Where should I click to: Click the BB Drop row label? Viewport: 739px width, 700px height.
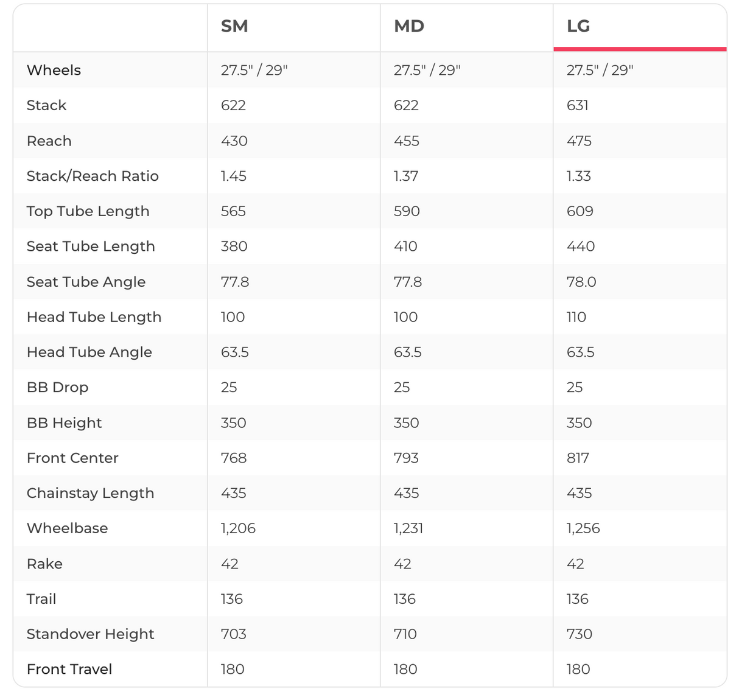57,387
